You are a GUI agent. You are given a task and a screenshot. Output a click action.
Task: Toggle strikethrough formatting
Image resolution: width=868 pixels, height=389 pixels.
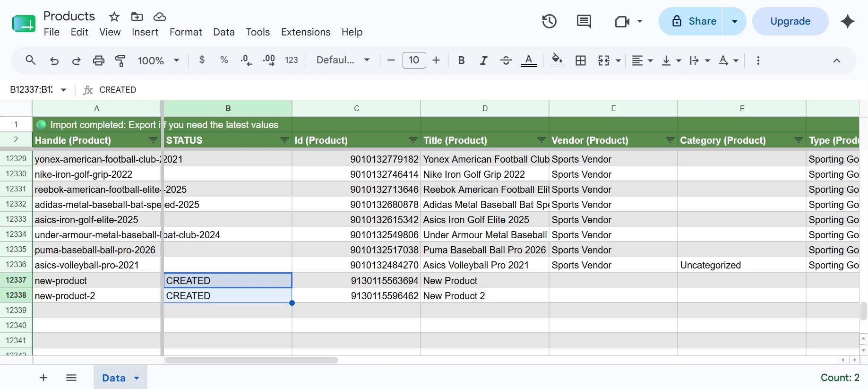click(506, 61)
